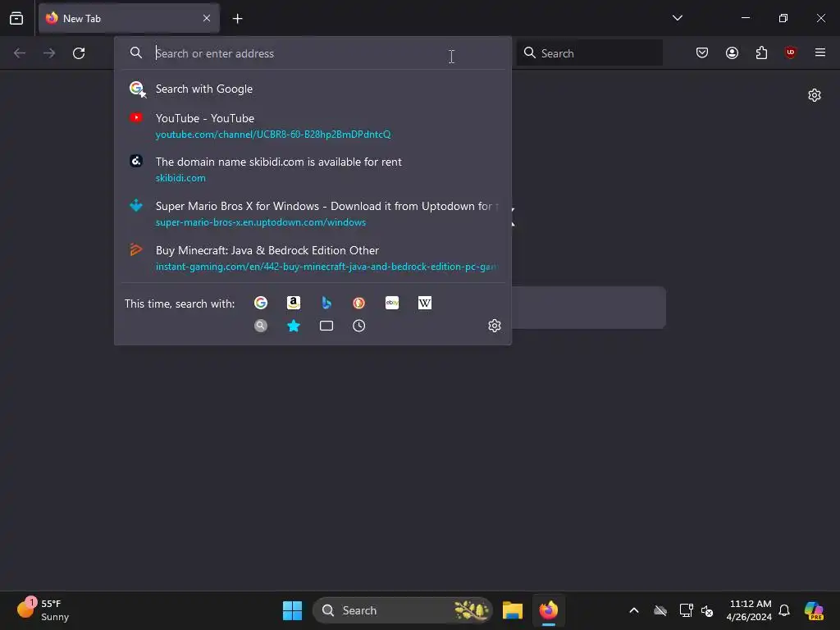The height and width of the screenshot is (630, 840).
Task: Search this time with eBay
Action: (392, 304)
